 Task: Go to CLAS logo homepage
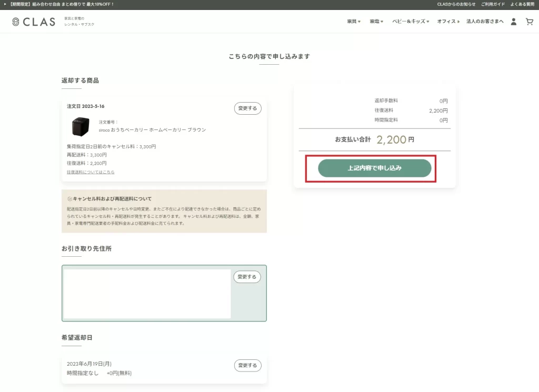(33, 22)
